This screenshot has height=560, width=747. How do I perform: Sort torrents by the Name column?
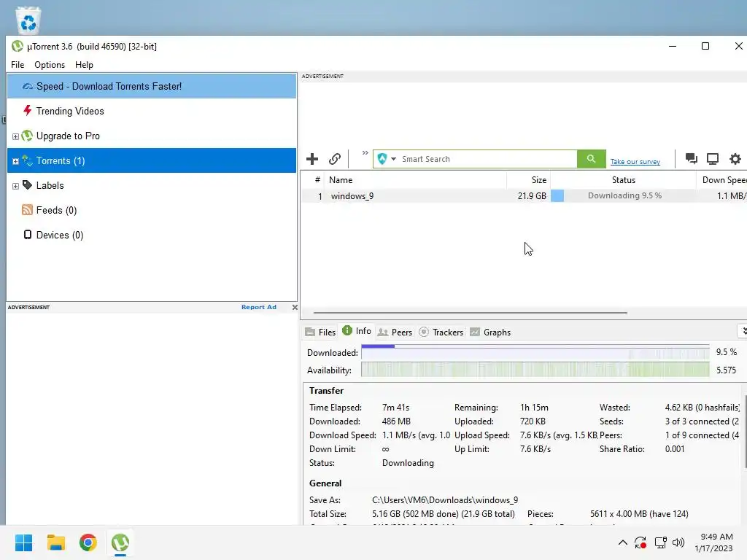point(415,180)
